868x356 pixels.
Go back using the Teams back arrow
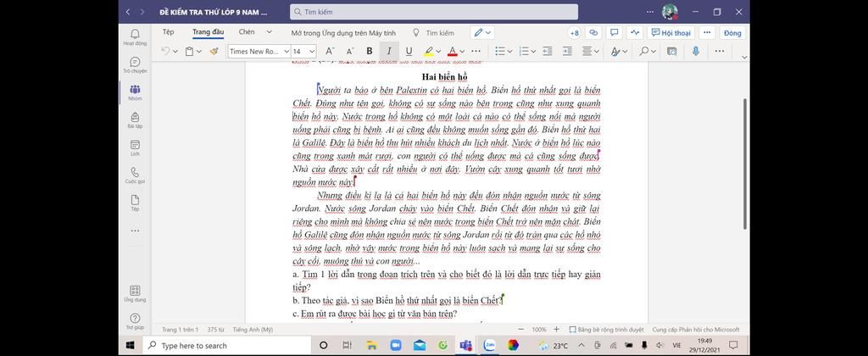click(128, 12)
